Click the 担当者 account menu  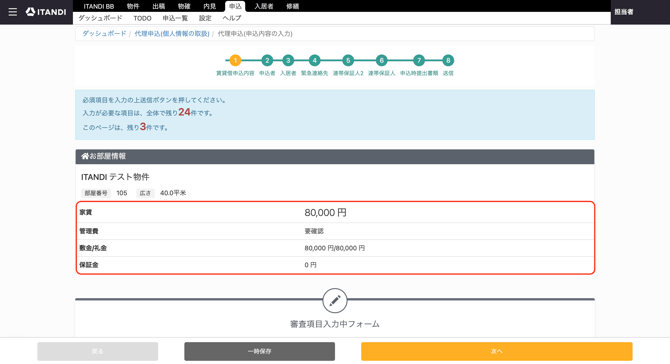pyautogui.click(x=624, y=12)
